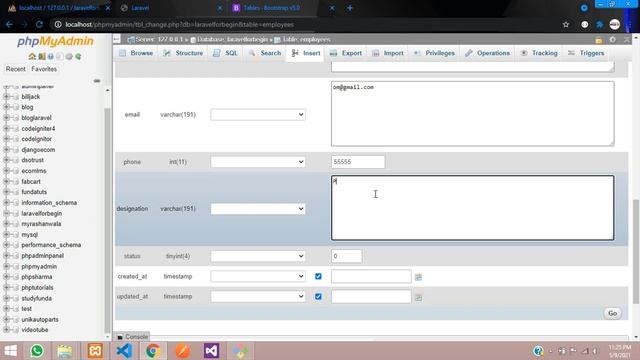Viewport: 640px width, 360px height.
Task: Click the phpMyAdmin home icon
Action: click(32, 56)
